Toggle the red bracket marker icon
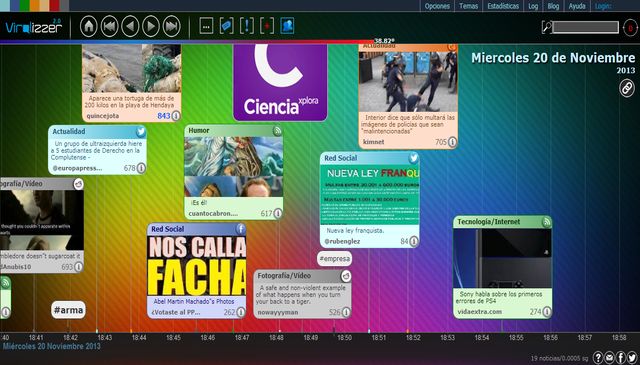This screenshot has height=365, width=640. (x=267, y=27)
